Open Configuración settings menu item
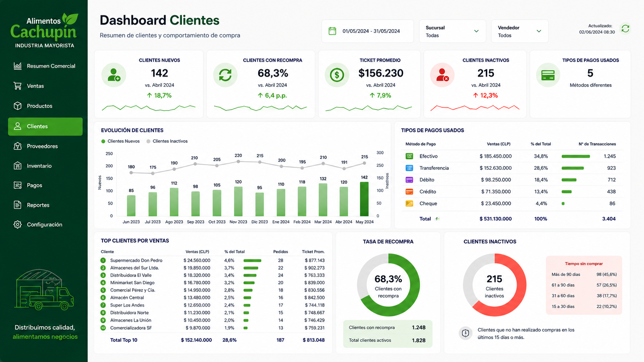This screenshot has width=644, height=362. (x=45, y=225)
